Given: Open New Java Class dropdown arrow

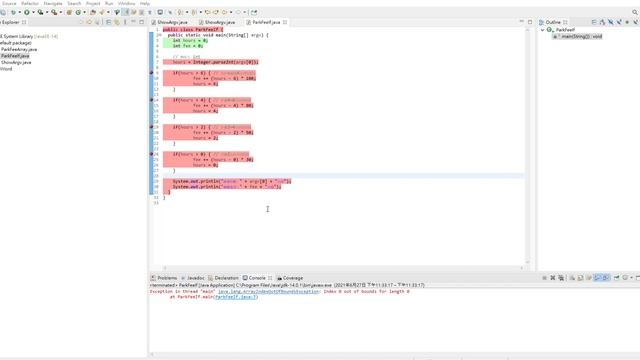Looking at the screenshot, I should pyautogui.click(x=84, y=12).
